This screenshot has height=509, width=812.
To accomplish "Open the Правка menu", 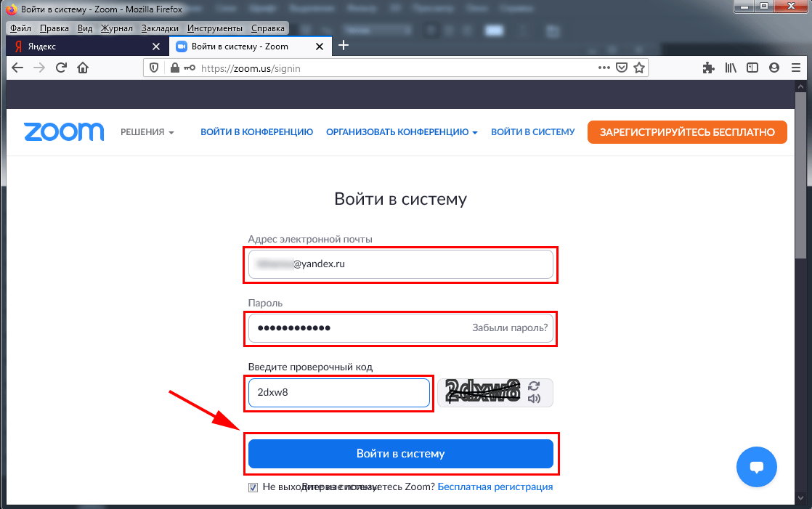I will (x=54, y=28).
